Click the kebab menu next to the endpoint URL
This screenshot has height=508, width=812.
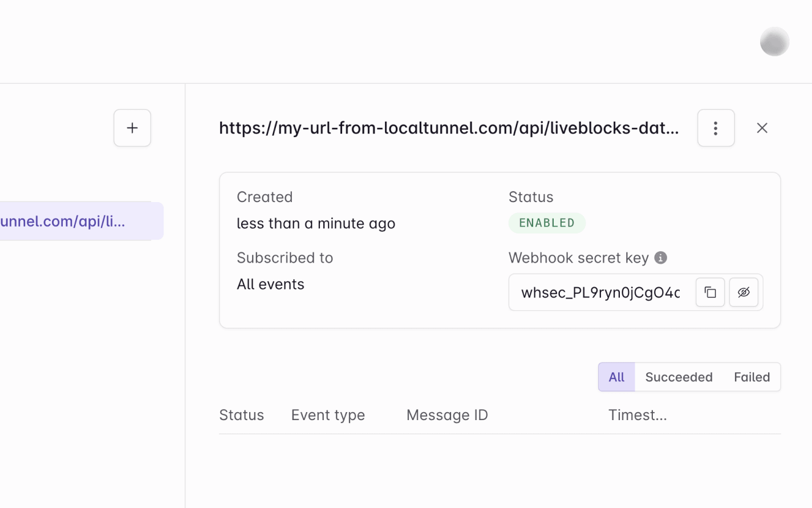pos(716,128)
